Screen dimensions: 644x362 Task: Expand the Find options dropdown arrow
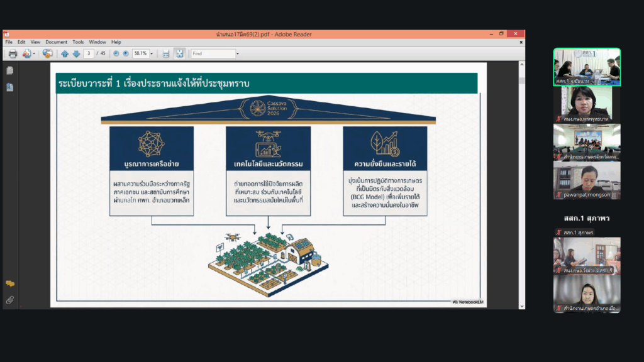(237, 54)
